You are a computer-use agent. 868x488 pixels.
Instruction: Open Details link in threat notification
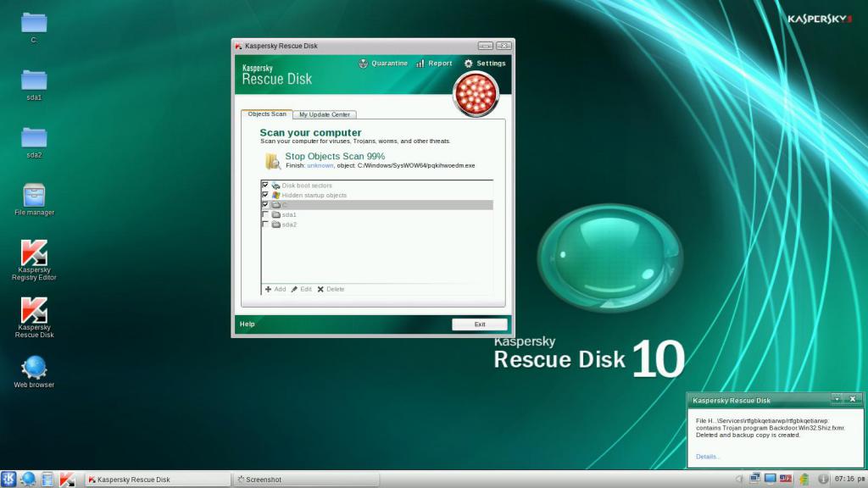[x=708, y=457]
